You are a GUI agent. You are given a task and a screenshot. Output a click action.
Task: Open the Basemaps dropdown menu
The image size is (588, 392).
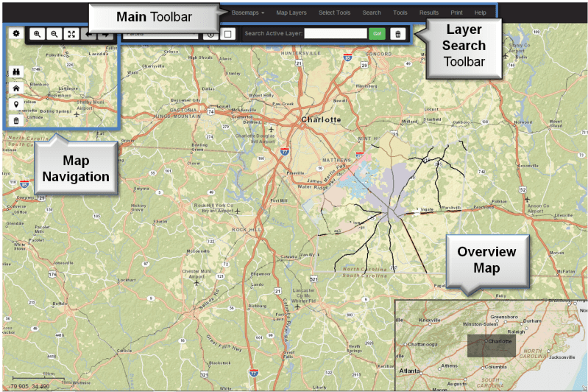click(x=248, y=13)
